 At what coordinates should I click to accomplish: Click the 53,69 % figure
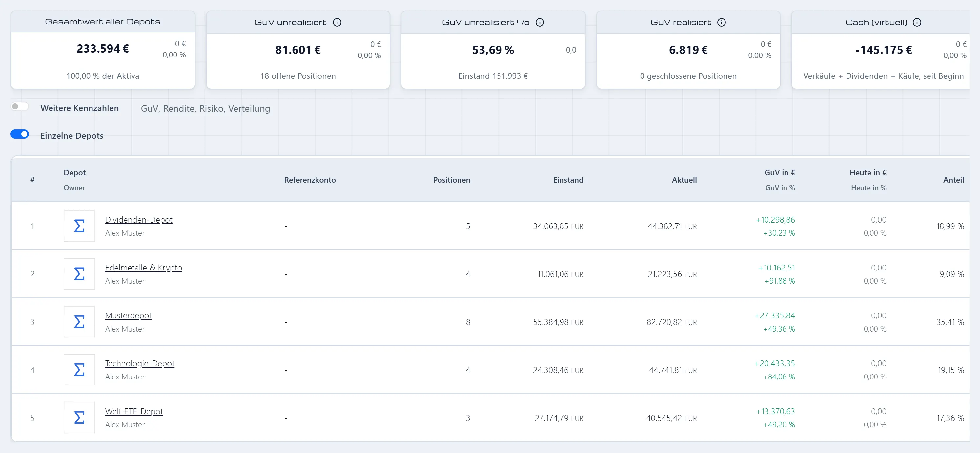pos(493,50)
